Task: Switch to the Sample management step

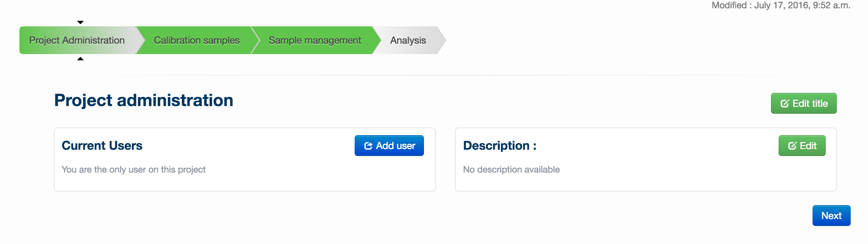Action: (315, 40)
